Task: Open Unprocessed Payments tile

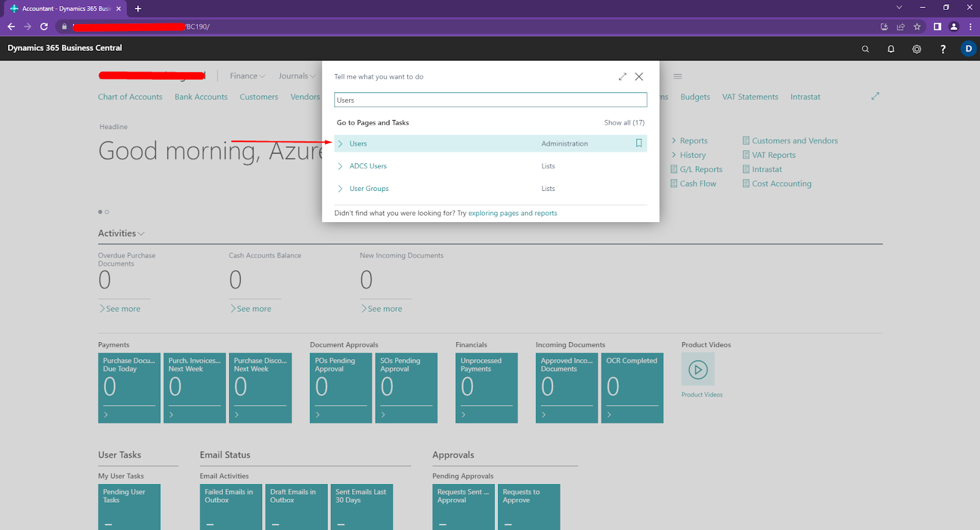Action: click(486, 388)
